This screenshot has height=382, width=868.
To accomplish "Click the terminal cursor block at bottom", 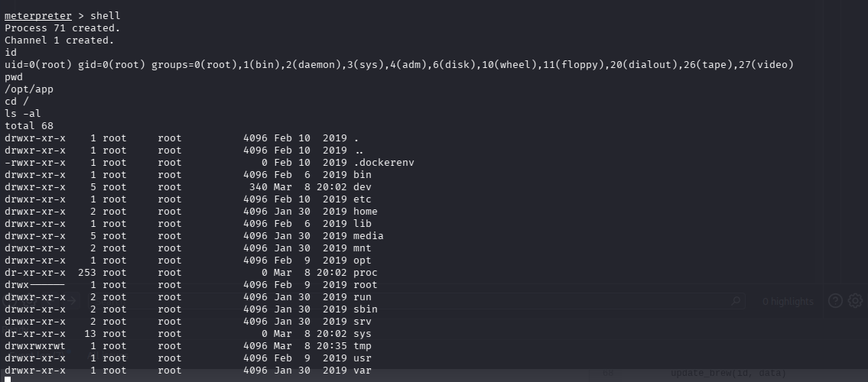I will 7,379.
